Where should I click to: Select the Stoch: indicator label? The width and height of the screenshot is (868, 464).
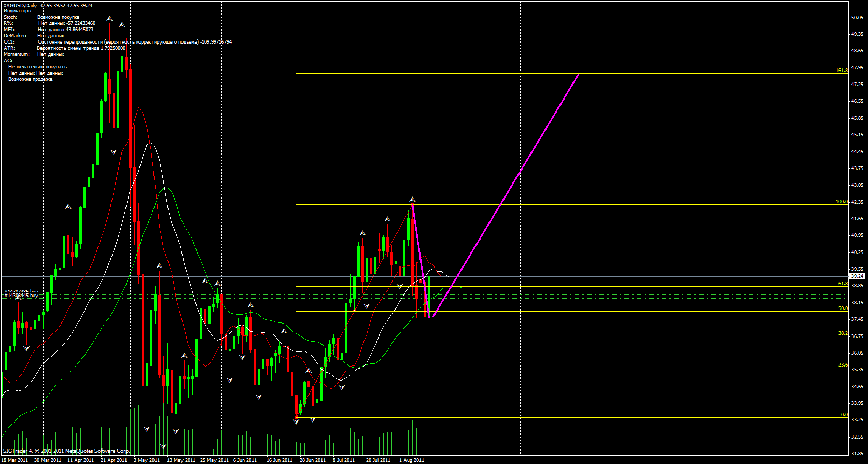[x=10, y=17]
